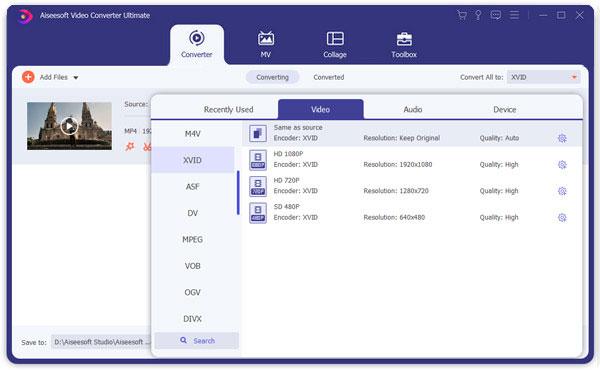Click the register key icon
The height and width of the screenshot is (370, 600).
(x=478, y=15)
